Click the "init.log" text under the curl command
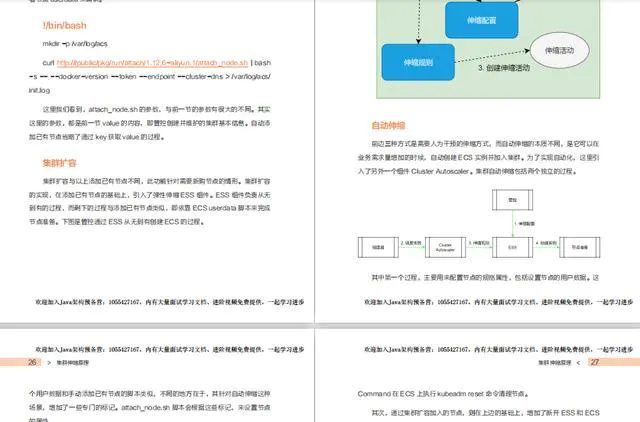Screen dimensions: 640x422 pos(39,90)
